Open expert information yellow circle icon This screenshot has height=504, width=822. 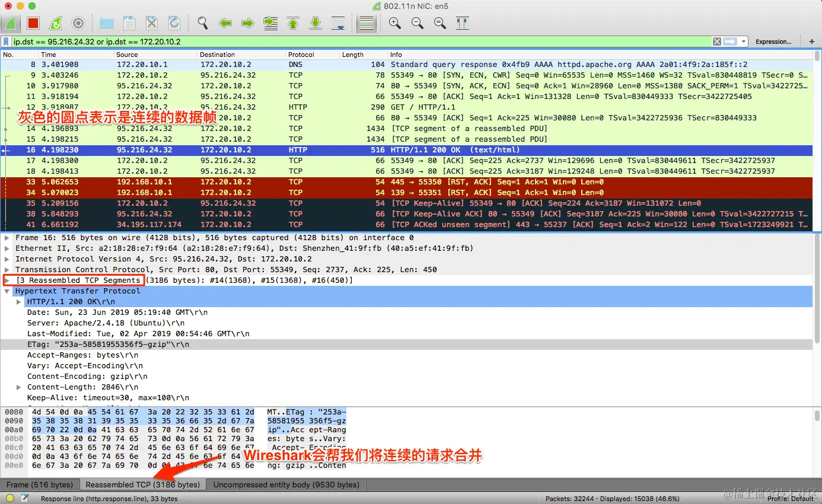pyautogui.click(x=10, y=499)
